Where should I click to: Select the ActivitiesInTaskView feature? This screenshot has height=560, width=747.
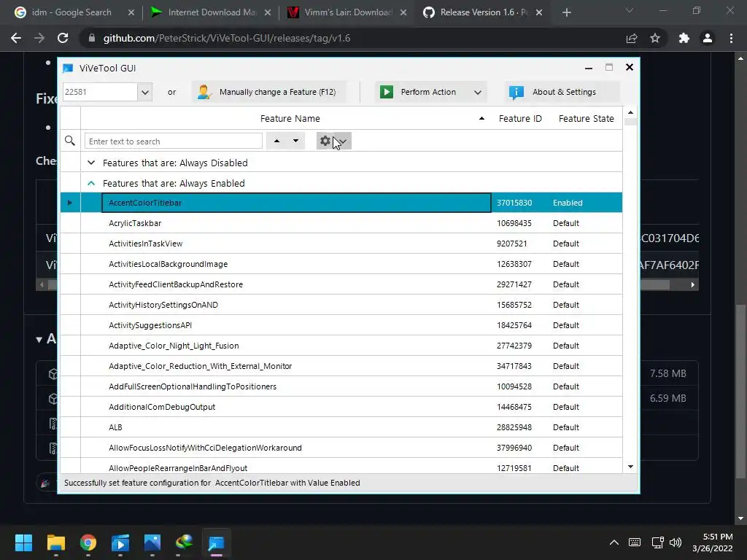coord(145,244)
